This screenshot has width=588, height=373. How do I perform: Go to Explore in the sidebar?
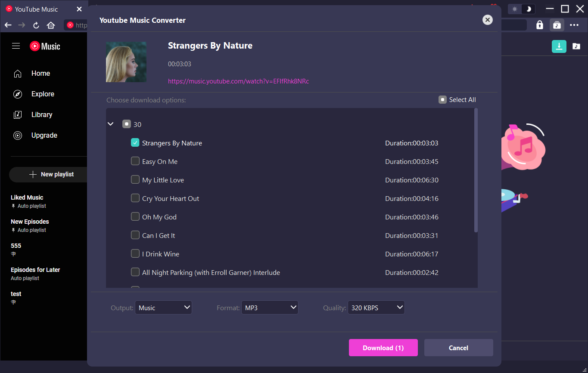(43, 94)
